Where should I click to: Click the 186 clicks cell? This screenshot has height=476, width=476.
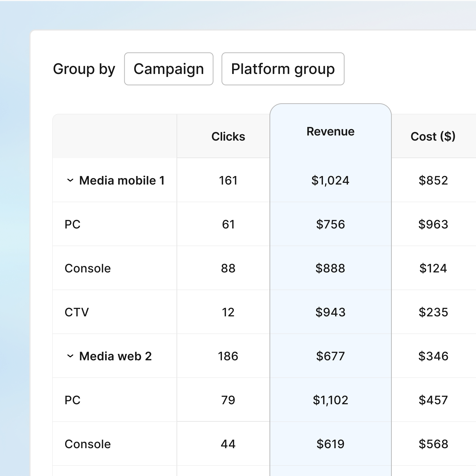click(x=228, y=356)
